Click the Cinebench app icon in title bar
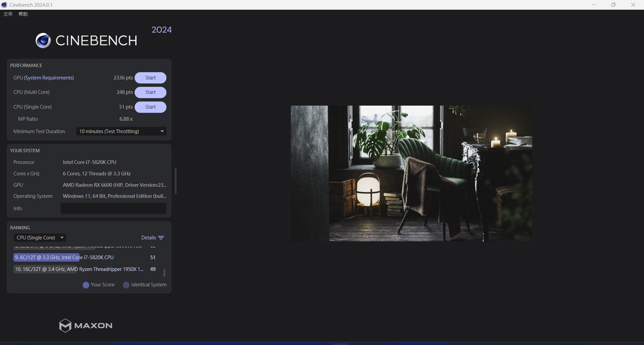644x345 pixels. click(5, 5)
